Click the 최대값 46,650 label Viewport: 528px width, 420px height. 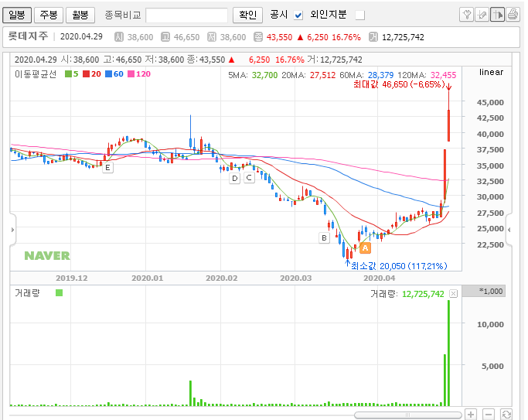tap(400, 84)
